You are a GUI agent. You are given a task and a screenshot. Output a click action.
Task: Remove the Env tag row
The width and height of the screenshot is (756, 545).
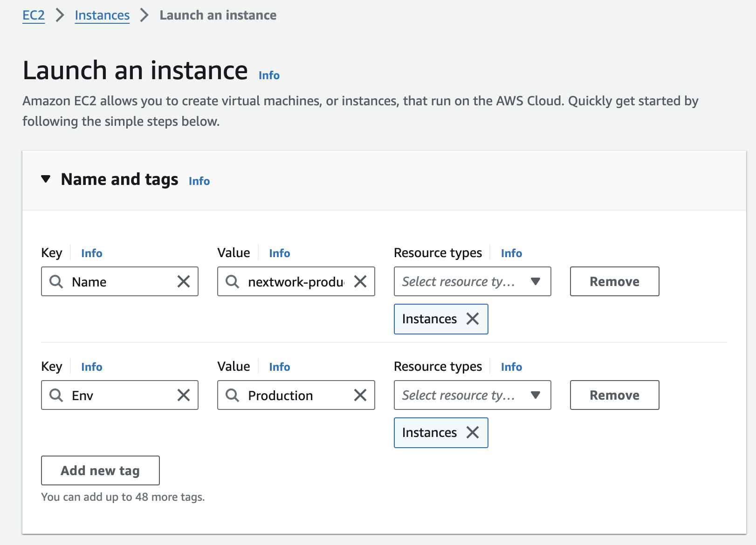614,395
